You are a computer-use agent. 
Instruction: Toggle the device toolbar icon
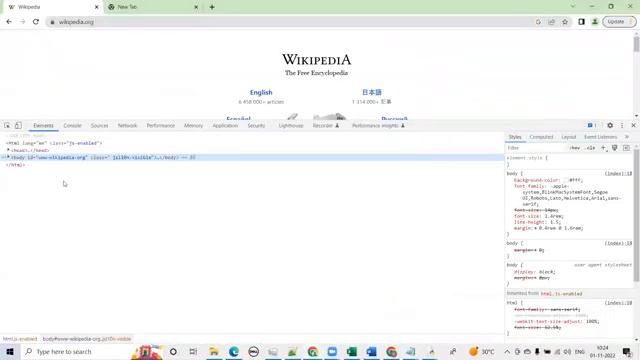coord(18,125)
